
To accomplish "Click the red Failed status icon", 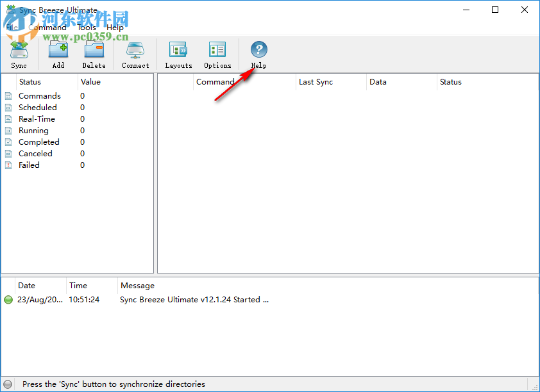I will pos(8,165).
